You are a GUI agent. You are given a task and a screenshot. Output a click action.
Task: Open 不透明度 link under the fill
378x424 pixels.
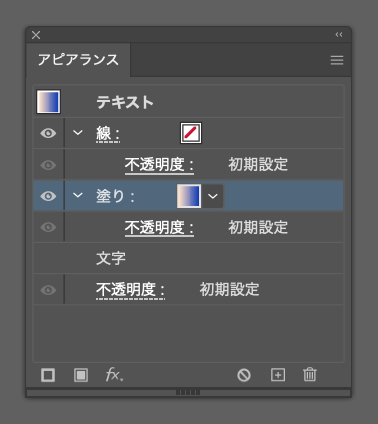tap(159, 228)
